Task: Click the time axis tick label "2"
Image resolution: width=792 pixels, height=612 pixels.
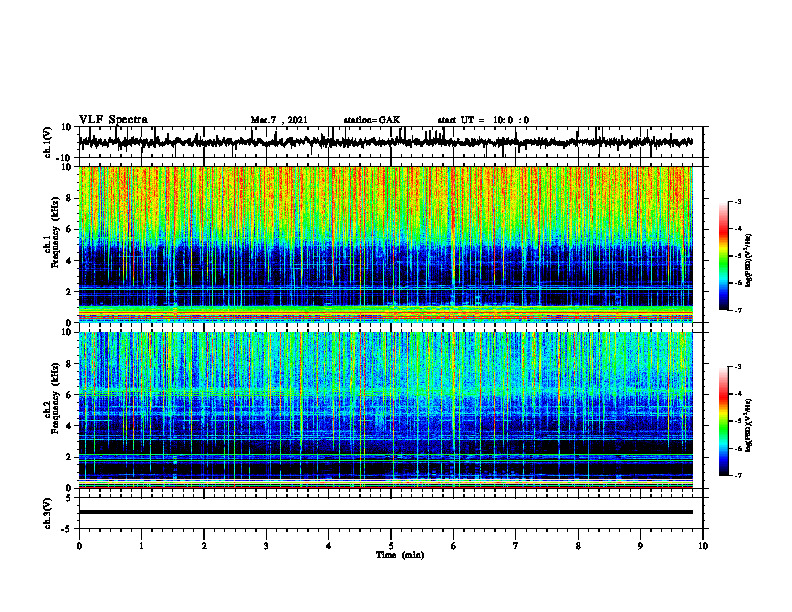Action: pyautogui.click(x=204, y=546)
